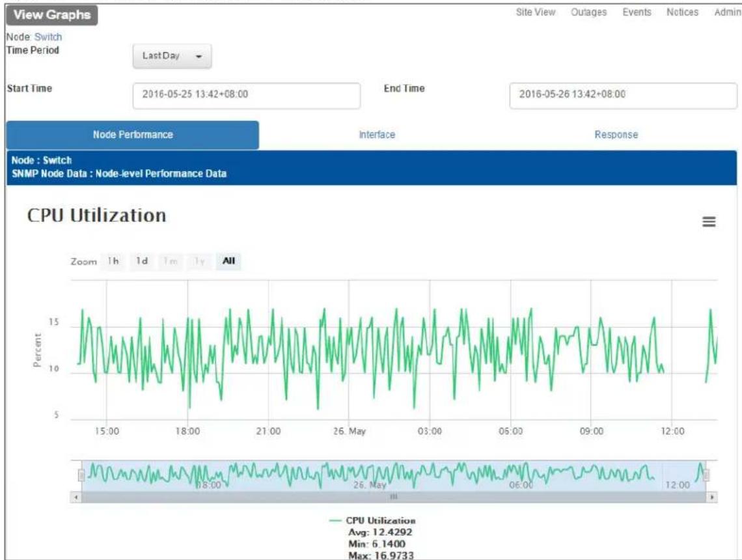The image size is (742, 560).
Task: Open the Notices menu item
Action: point(682,12)
